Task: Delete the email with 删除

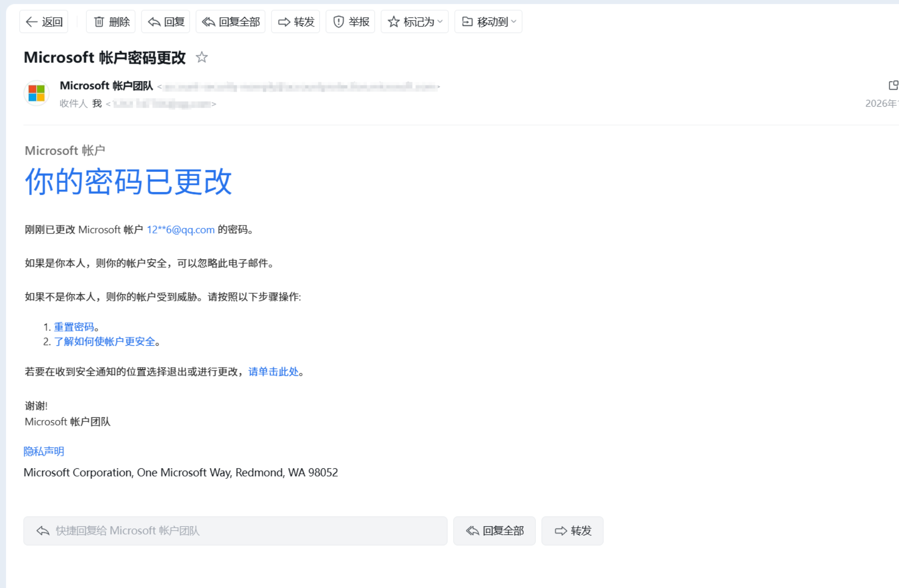Action: coord(111,22)
